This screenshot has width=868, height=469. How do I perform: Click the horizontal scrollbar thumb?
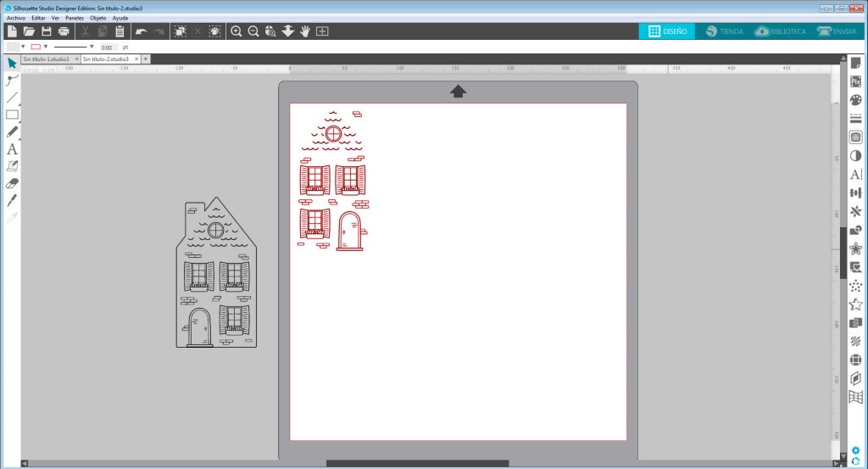point(417,463)
